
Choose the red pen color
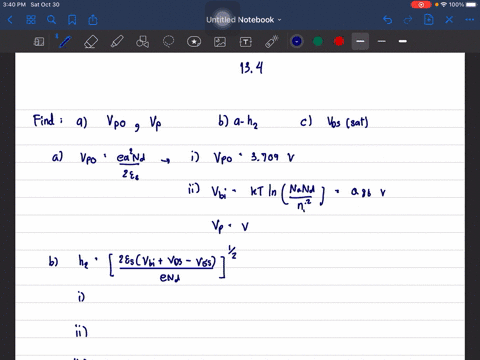[x=339, y=41]
